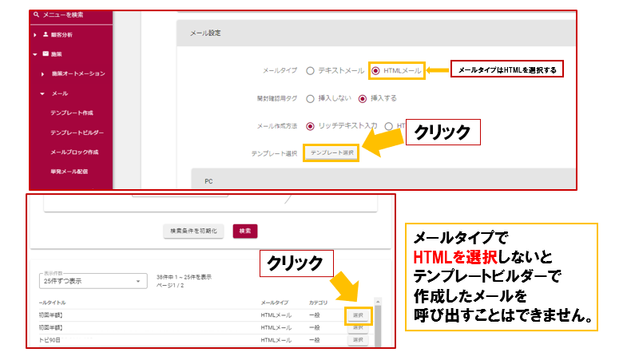
Task: Select the HTMLメール radio button
Action: [x=376, y=71]
